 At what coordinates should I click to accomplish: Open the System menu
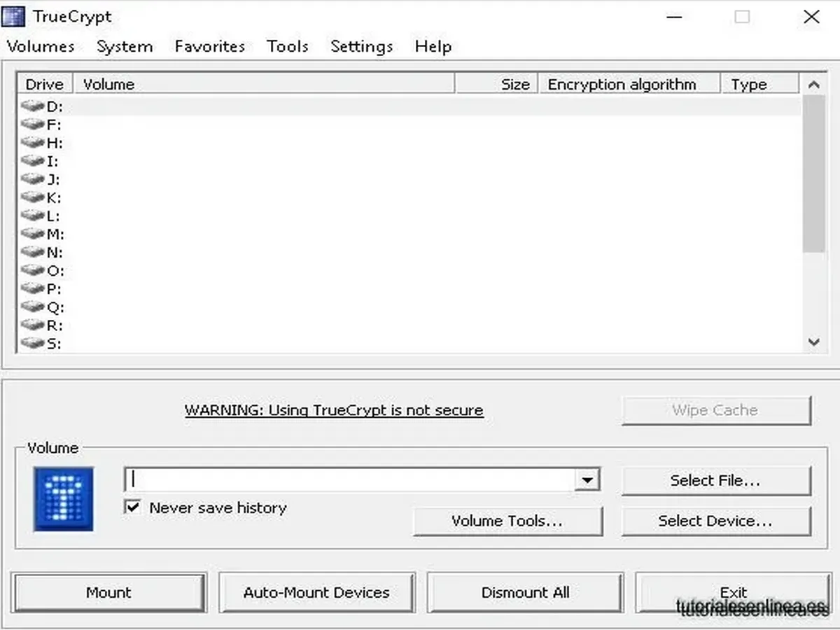click(x=125, y=46)
